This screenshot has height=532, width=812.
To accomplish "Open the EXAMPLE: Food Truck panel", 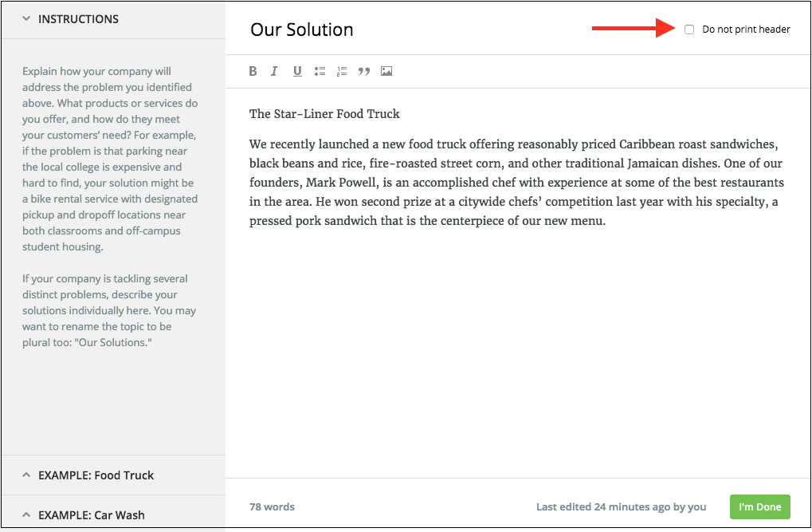I will click(113, 475).
